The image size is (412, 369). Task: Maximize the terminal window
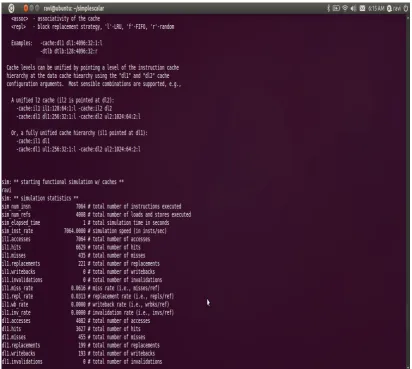click(37, 8)
